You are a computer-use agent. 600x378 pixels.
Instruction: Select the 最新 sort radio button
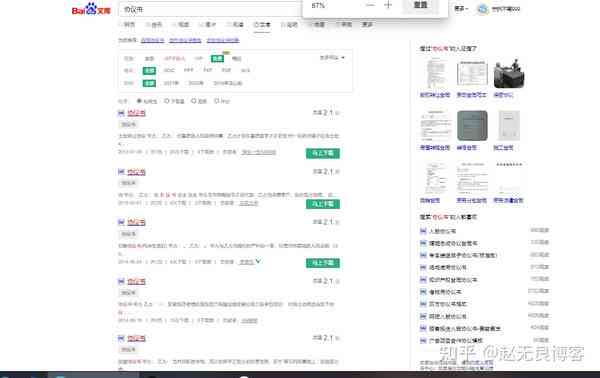pyautogui.click(x=194, y=101)
